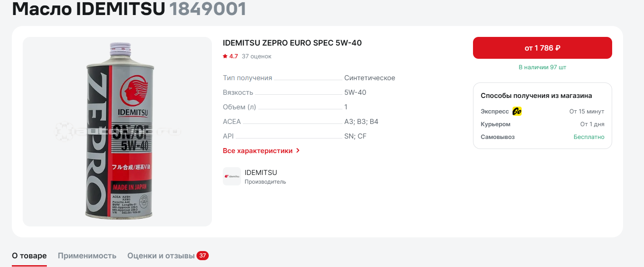Click the 'A3; B3; B4' ACEA value
644x267 pixels.
361,122
